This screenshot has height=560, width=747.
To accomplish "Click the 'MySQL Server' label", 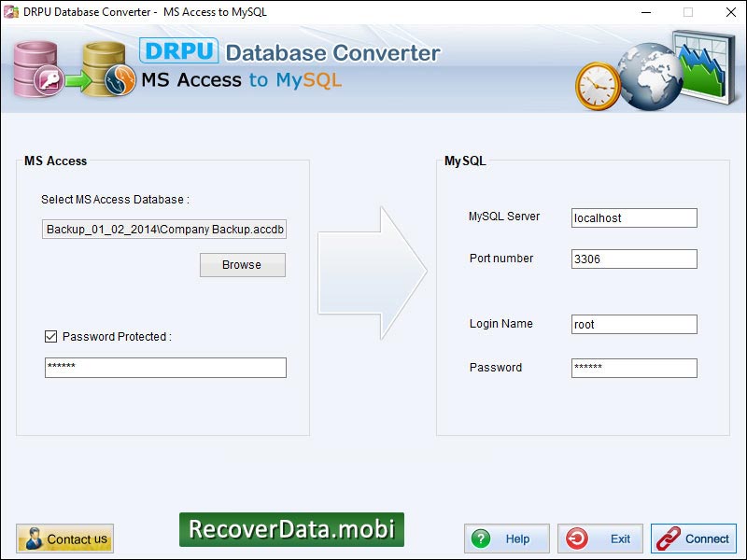I will [x=504, y=217].
